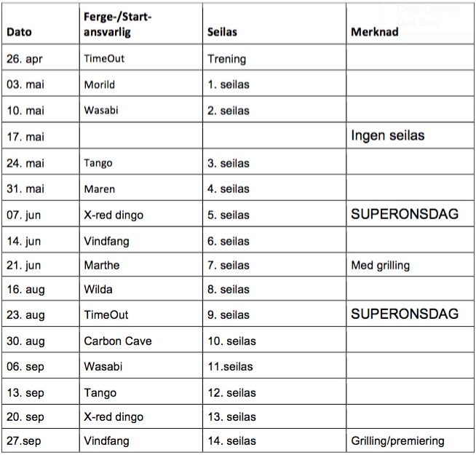This screenshot has width=476, height=455.
Task: Select the 07. jun SUPERONSDAG note
Action: pyautogui.click(x=405, y=214)
